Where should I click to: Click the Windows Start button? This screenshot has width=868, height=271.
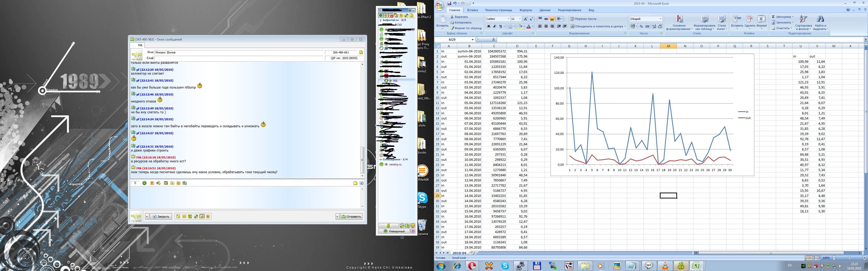pyautogui.click(x=441, y=266)
